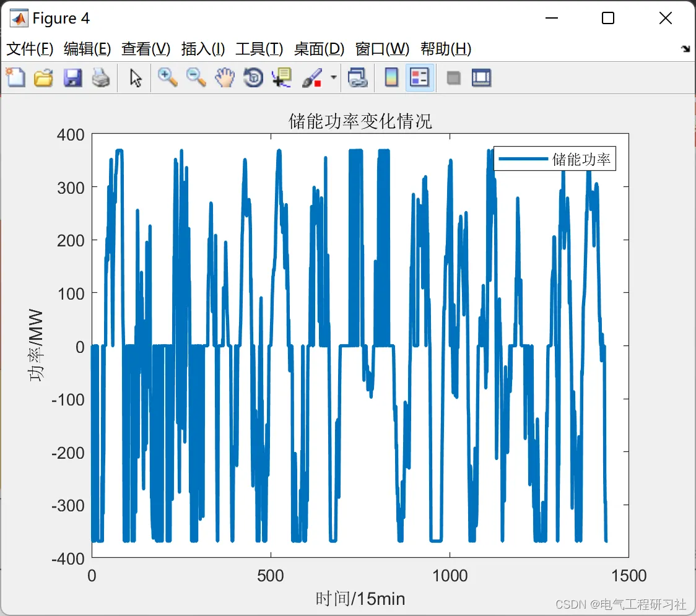696x616 pixels.
Task: Click the Link Plot toolbar button
Action: click(x=358, y=77)
